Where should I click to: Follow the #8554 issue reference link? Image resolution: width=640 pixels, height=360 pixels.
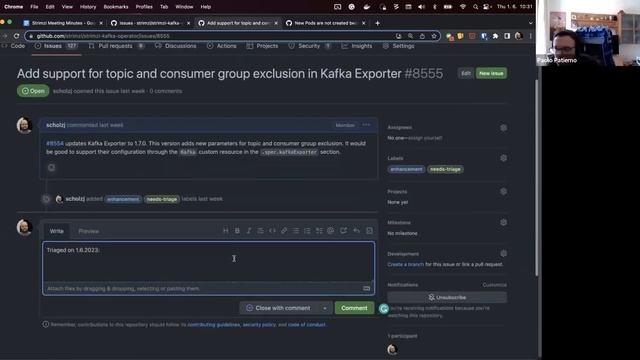click(55, 143)
